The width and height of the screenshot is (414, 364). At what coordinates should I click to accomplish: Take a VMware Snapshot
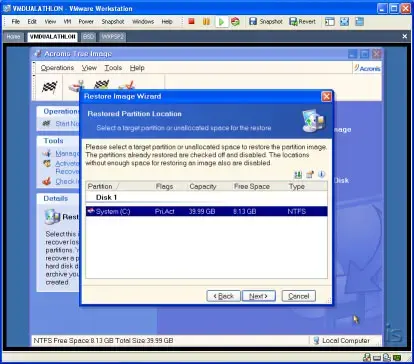(266, 22)
